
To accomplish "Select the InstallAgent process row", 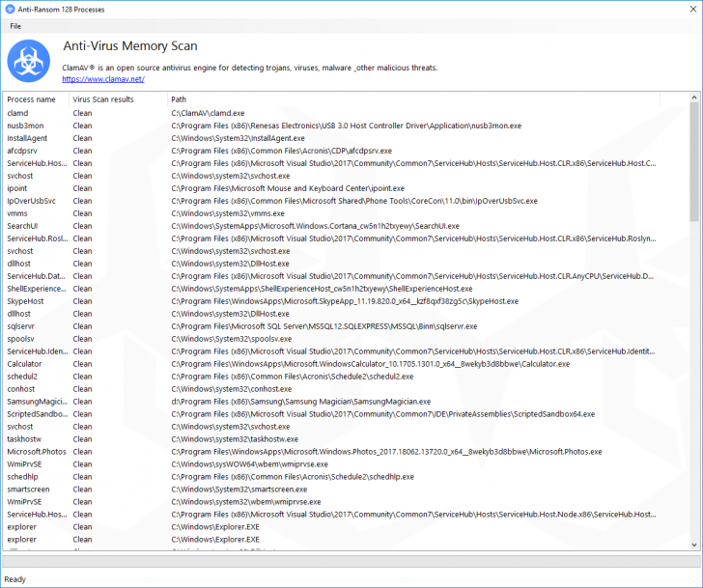I will pos(332,138).
